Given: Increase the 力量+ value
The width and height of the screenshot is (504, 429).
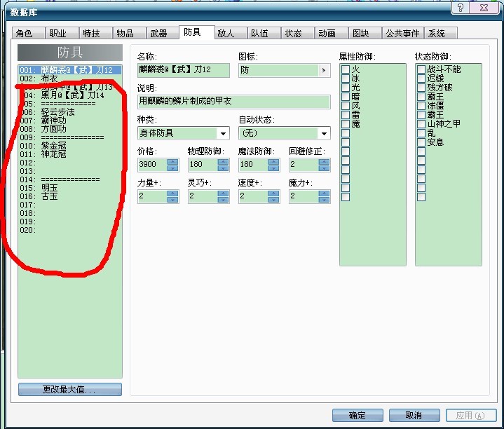Looking at the screenshot, I should pyautogui.click(x=172, y=193).
